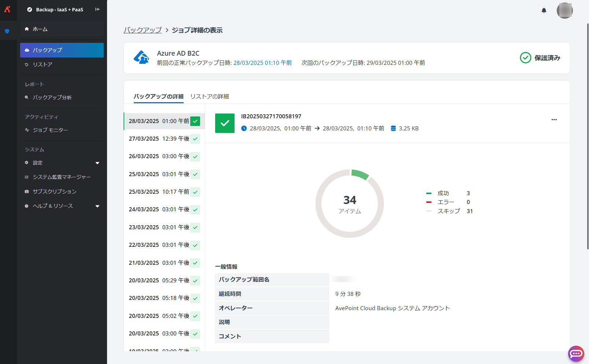Expand the ヘルプ & リソース menu arrow
Screen dimensions: 589x364
(x=97, y=206)
